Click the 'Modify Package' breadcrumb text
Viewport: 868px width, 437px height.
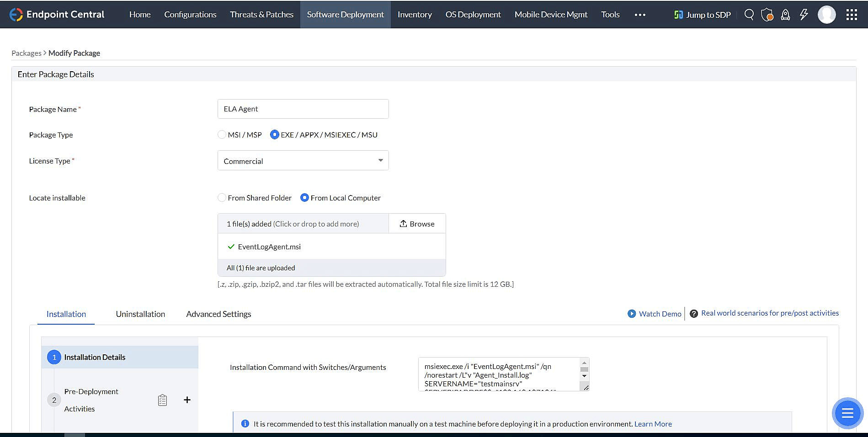(x=74, y=53)
